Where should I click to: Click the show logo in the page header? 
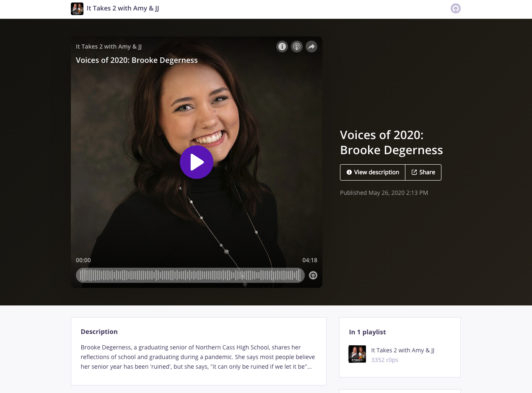[x=77, y=8]
